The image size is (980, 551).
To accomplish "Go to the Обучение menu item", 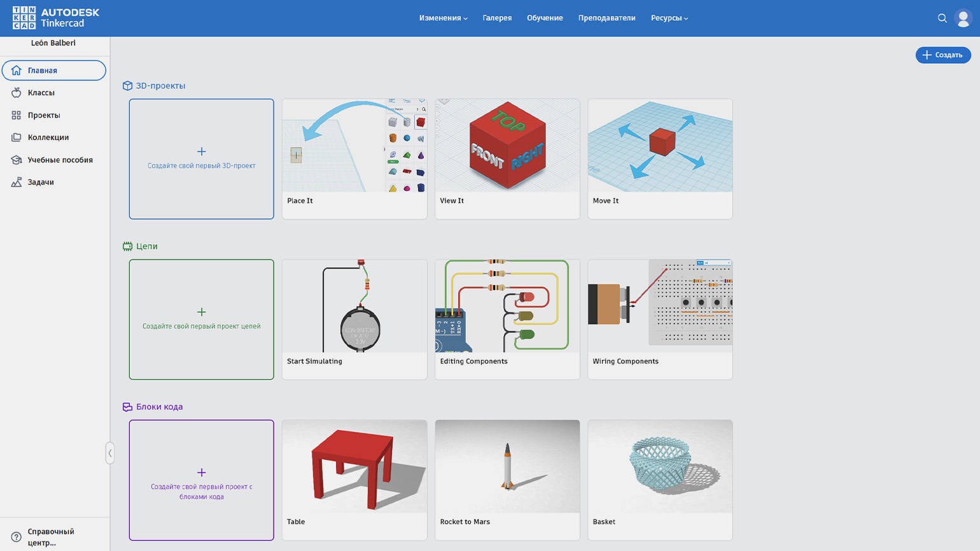I will [545, 18].
